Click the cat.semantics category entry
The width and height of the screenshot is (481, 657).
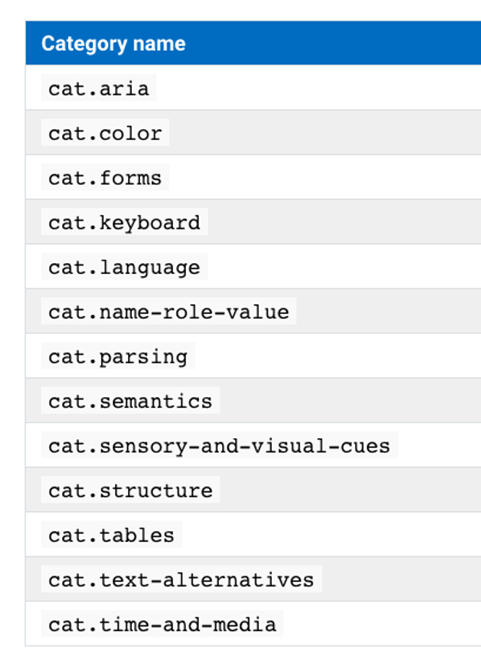(x=130, y=401)
